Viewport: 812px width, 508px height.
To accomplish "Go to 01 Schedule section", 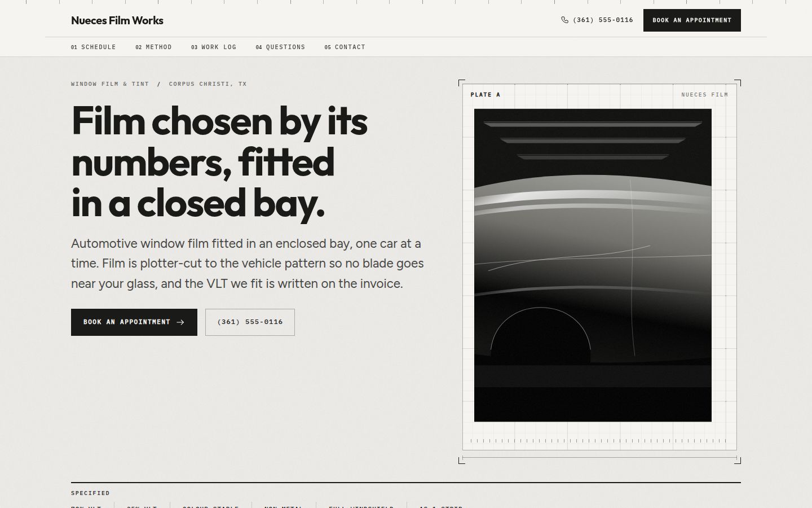I will coord(94,47).
